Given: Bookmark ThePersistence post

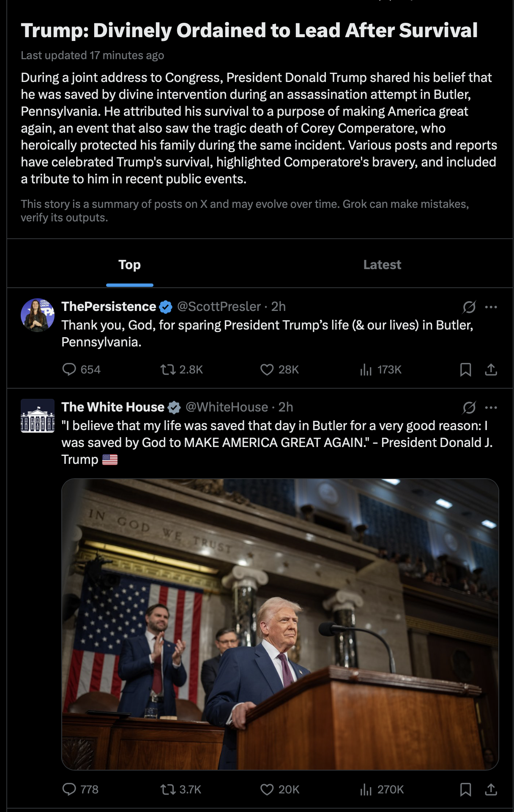Looking at the screenshot, I should coord(465,370).
